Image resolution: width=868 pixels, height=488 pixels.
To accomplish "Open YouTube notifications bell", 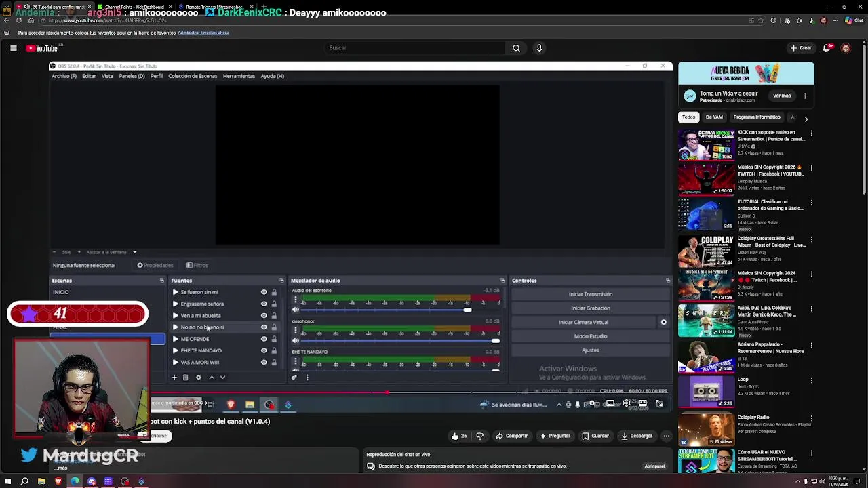I will [827, 48].
